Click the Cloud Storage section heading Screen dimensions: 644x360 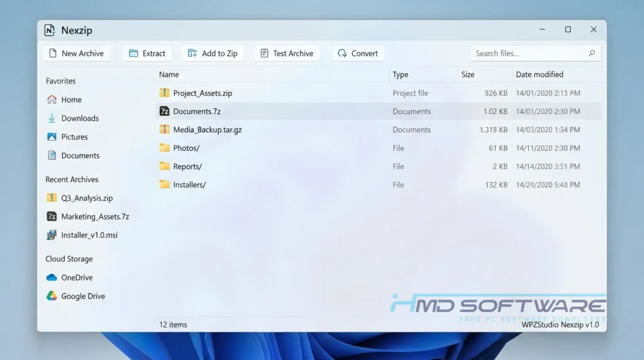coord(69,259)
